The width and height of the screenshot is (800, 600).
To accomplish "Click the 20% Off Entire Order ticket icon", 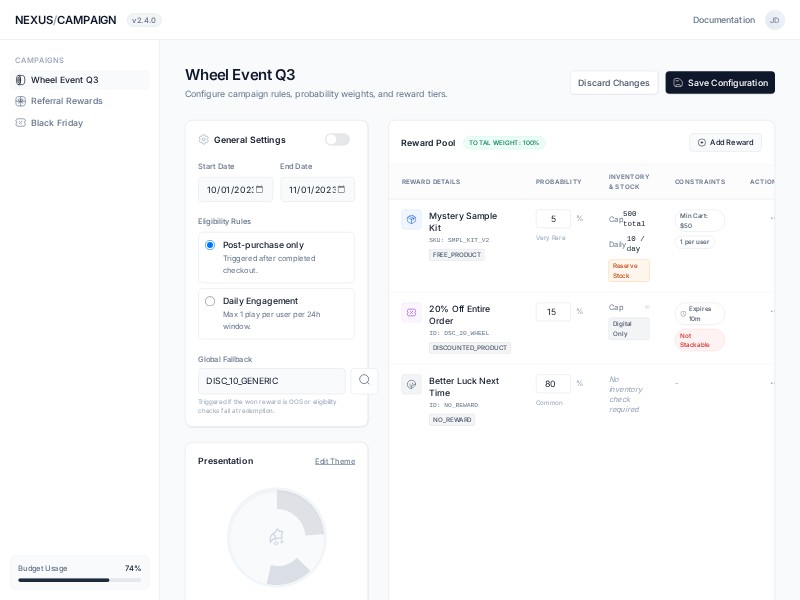I will 411,312.
